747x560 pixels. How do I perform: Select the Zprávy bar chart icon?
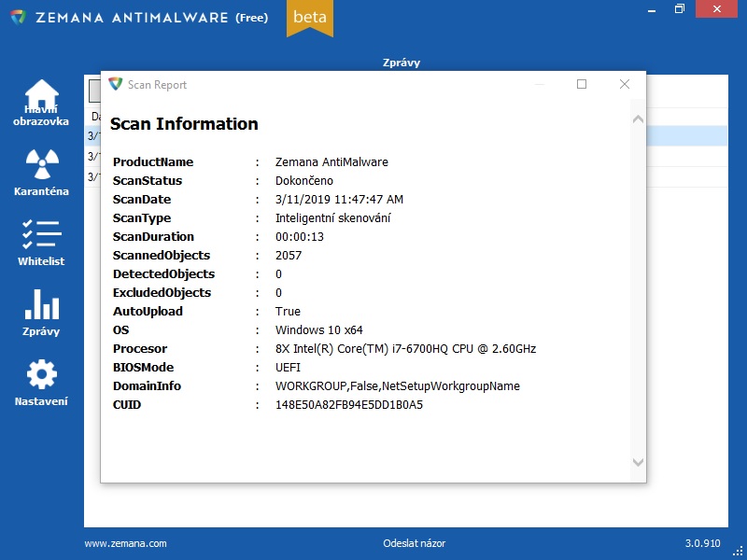tap(41, 304)
